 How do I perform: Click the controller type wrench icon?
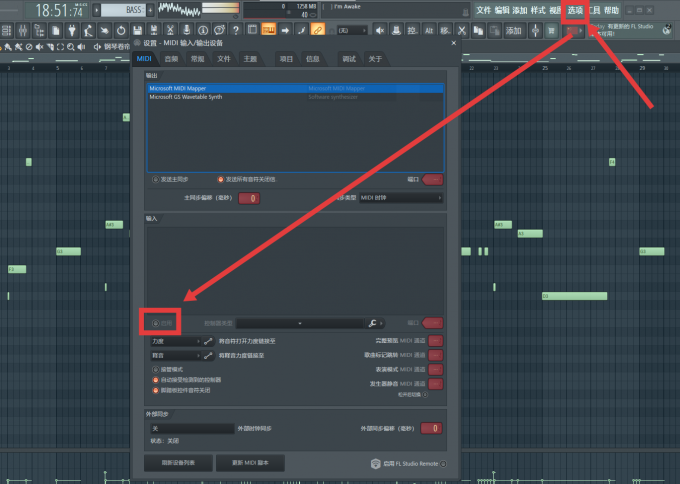[x=373, y=323]
